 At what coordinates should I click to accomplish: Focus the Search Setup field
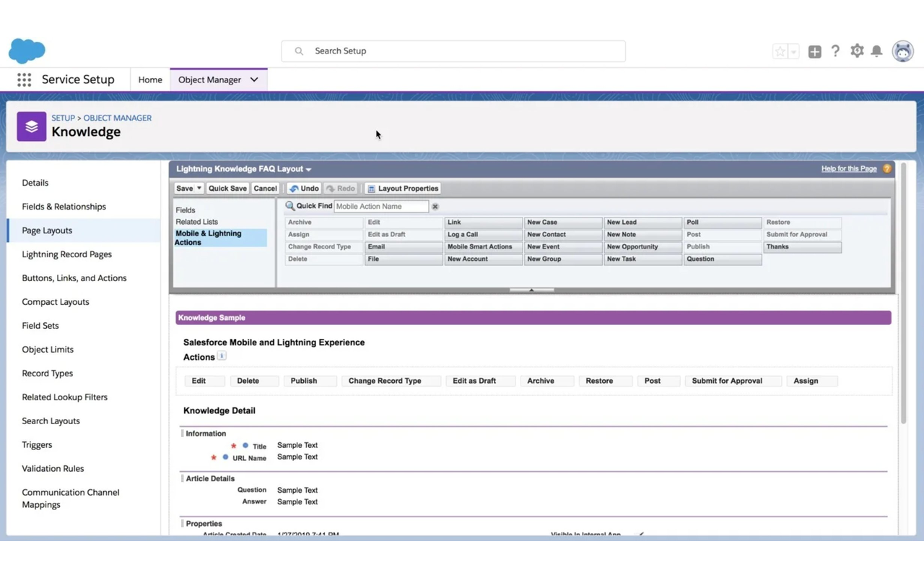point(453,51)
